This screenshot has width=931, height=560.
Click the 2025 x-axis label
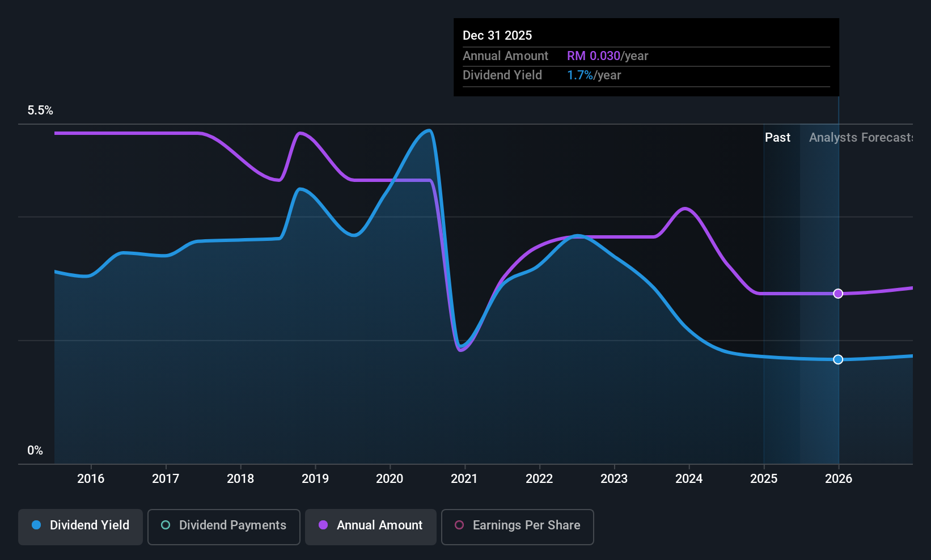point(764,479)
